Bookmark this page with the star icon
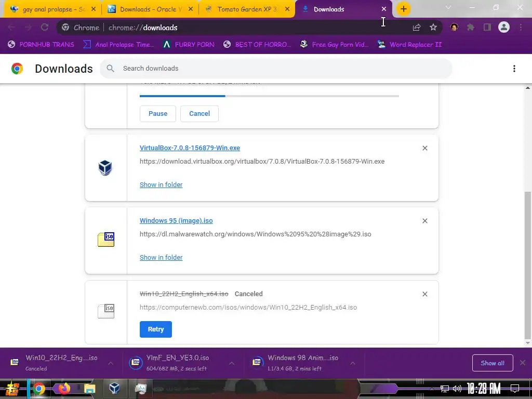This screenshot has height=399, width=532. (x=433, y=28)
